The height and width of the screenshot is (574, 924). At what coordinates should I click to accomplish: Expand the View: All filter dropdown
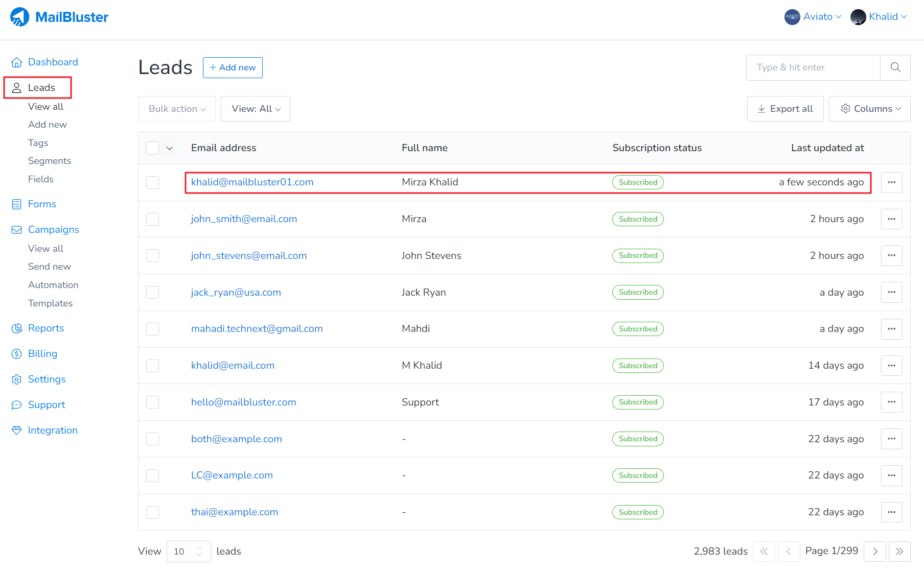[x=256, y=109]
